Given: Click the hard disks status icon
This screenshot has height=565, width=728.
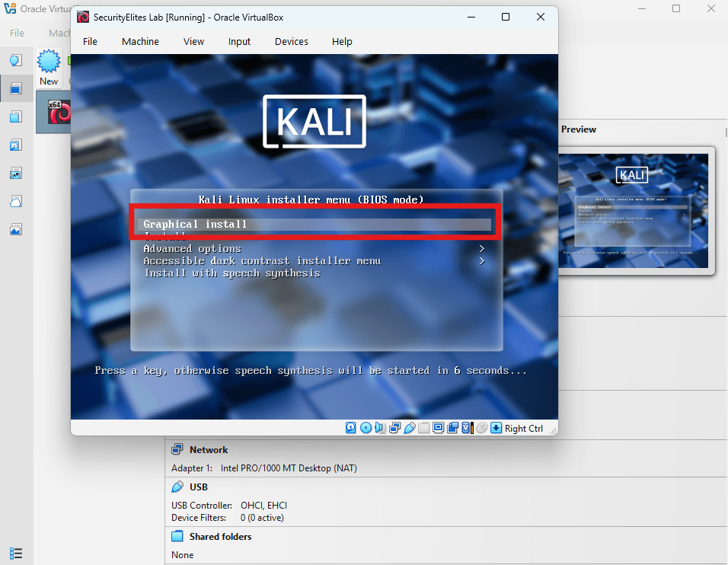Looking at the screenshot, I should pos(350,428).
